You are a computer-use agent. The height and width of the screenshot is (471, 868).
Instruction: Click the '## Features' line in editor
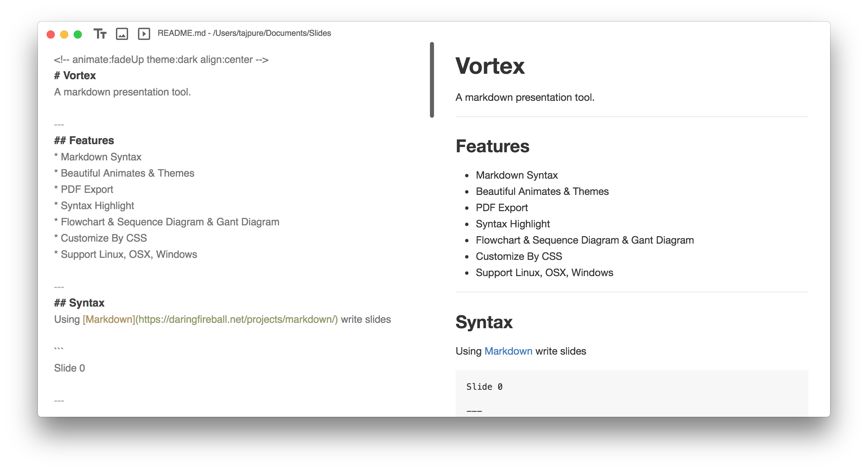coord(84,140)
